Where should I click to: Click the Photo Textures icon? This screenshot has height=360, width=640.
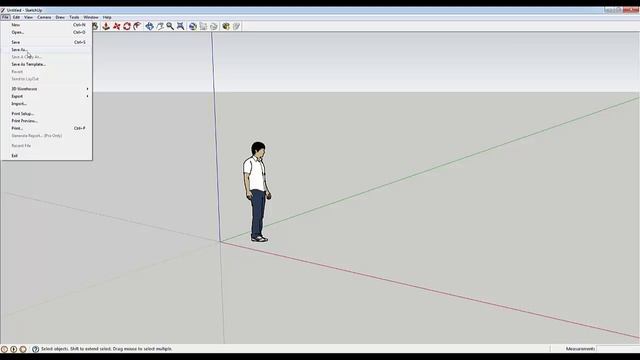213,27
